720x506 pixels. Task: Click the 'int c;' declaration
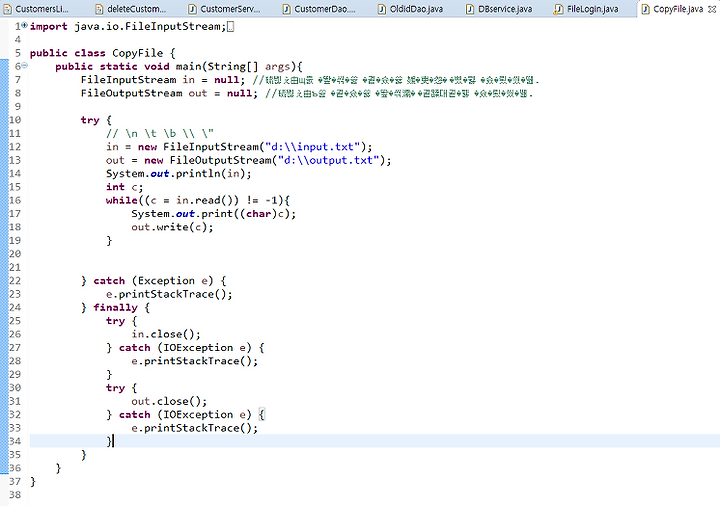[124, 187]
